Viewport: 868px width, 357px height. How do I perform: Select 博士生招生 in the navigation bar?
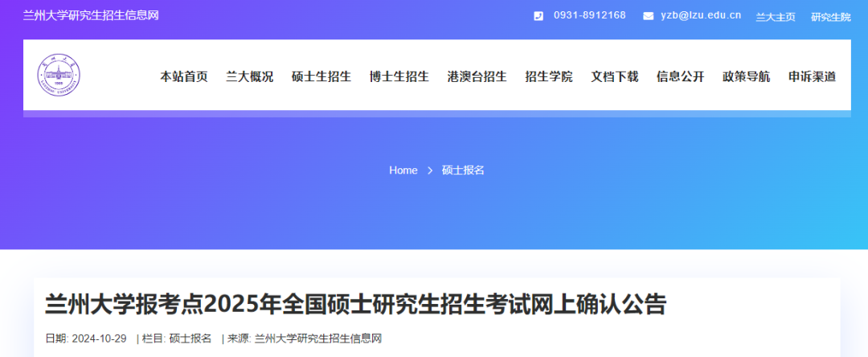[x=399, y=77]
